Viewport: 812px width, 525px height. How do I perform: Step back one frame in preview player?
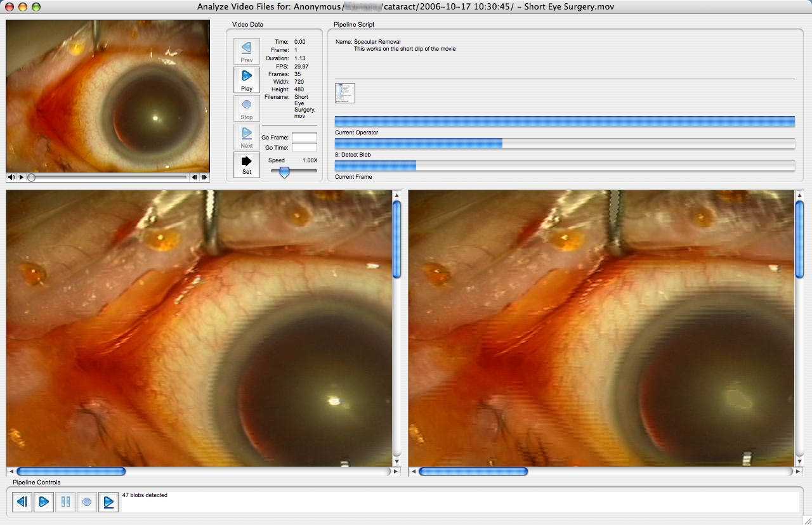click(x=195, y=178)
